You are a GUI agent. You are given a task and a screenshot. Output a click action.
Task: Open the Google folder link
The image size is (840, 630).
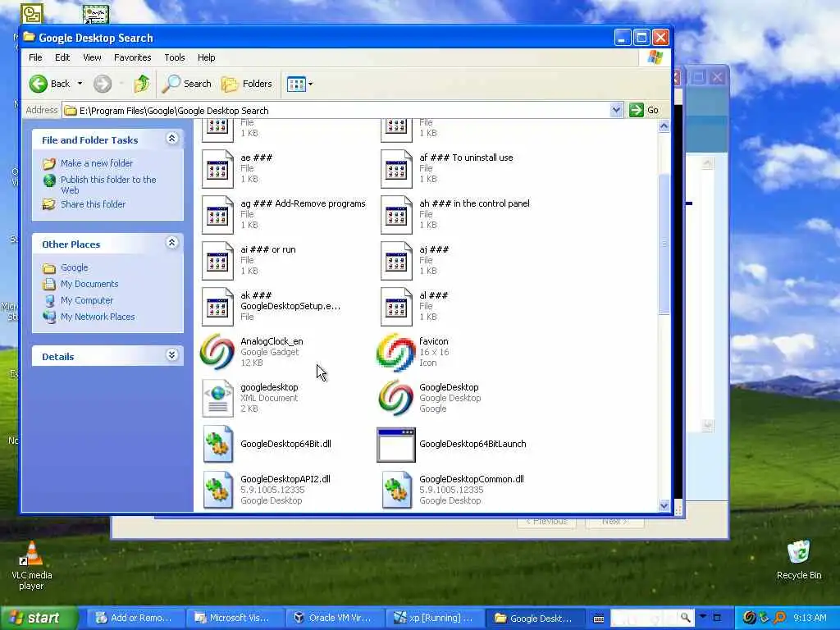[x=74, y=267]
